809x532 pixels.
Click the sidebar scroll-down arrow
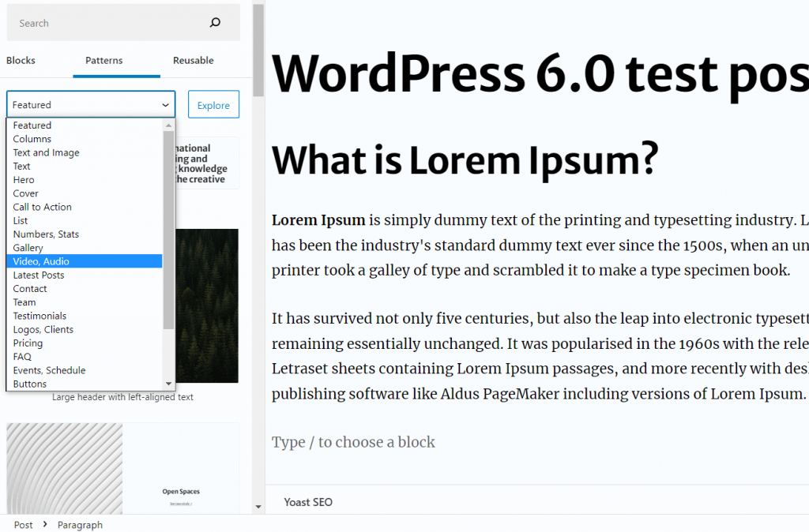click(x=258, y=506)
